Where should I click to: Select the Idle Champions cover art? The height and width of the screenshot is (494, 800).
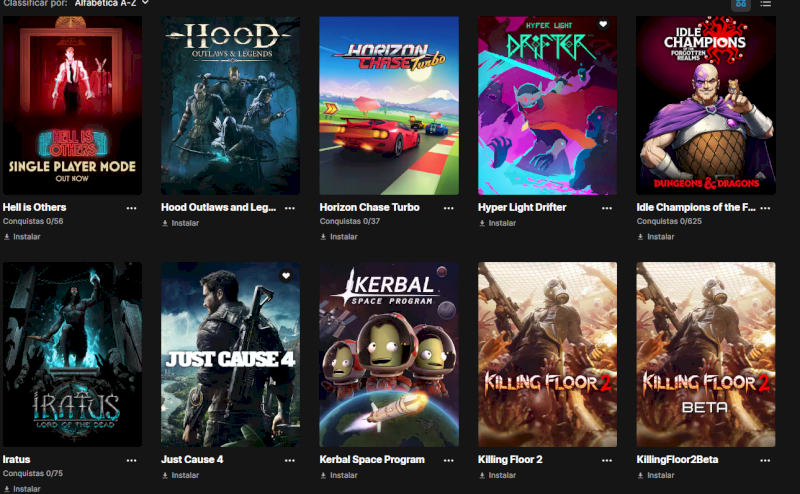pos(706,105)
